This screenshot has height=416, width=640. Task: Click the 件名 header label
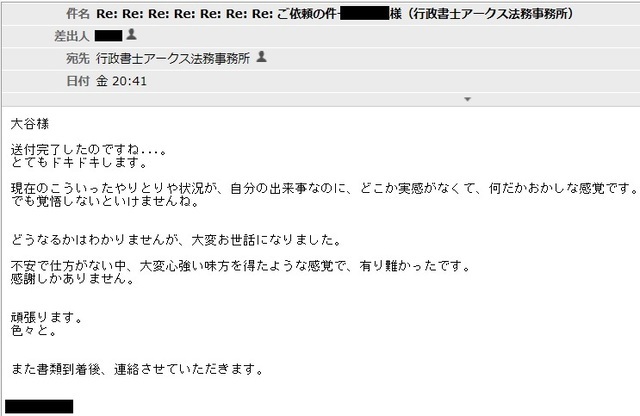pos(78,14)
